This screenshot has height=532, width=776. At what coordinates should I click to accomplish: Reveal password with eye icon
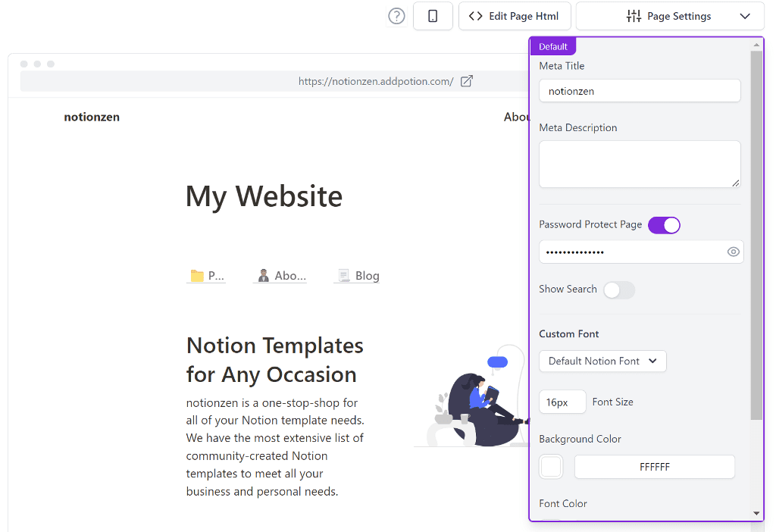[733, 252]
